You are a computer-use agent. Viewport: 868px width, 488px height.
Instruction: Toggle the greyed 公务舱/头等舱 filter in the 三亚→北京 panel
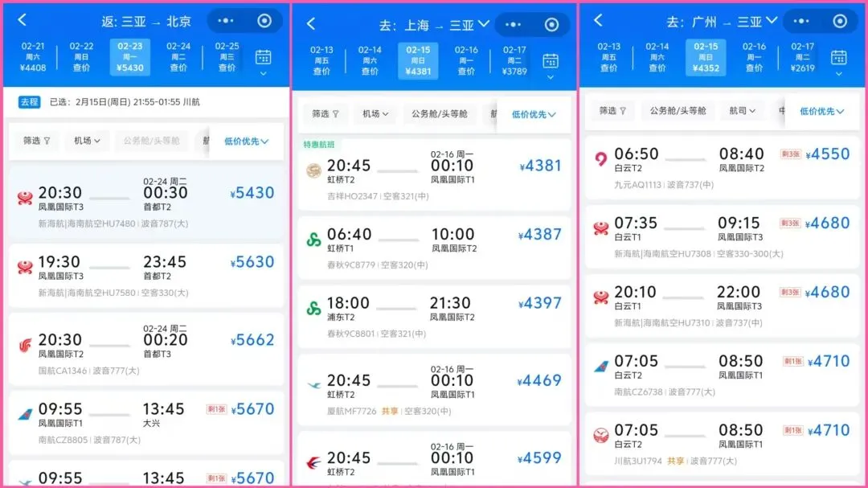click(151, 141)
